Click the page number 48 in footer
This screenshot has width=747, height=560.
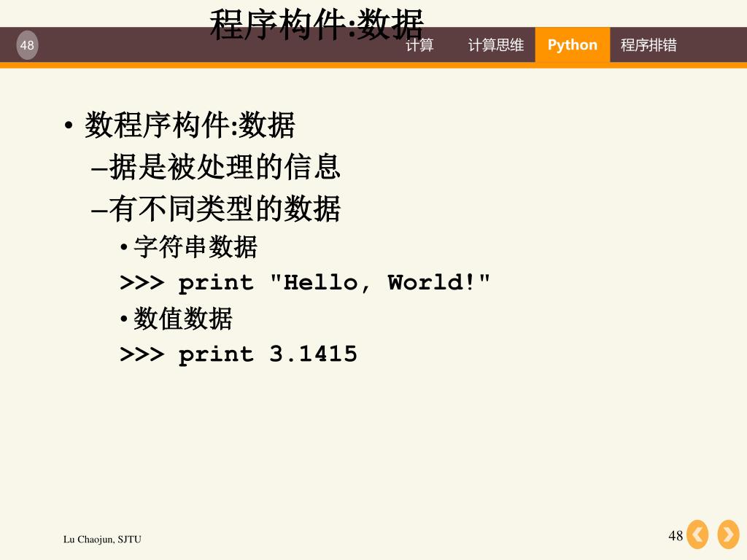pos(676,536)
